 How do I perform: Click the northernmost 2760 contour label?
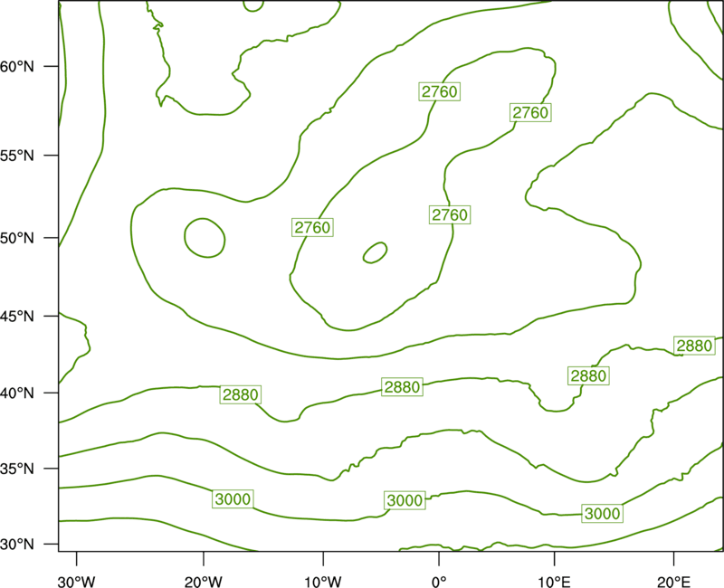tap(440, 91)
